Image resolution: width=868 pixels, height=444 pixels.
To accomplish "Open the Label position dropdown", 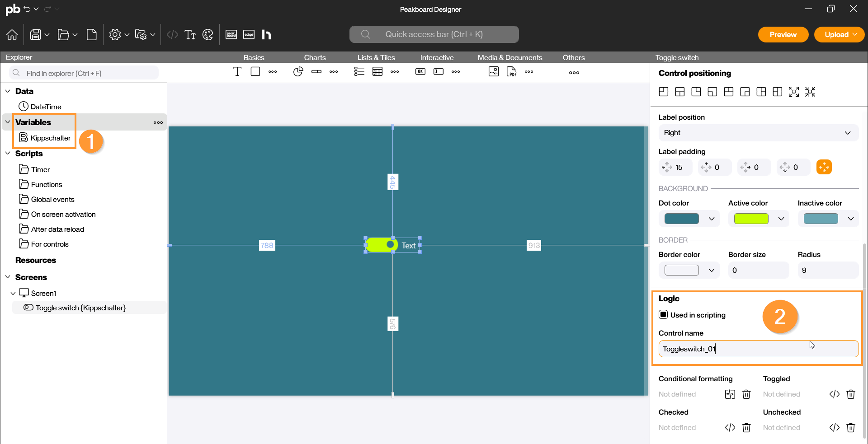I will click(x=758, y=133).
